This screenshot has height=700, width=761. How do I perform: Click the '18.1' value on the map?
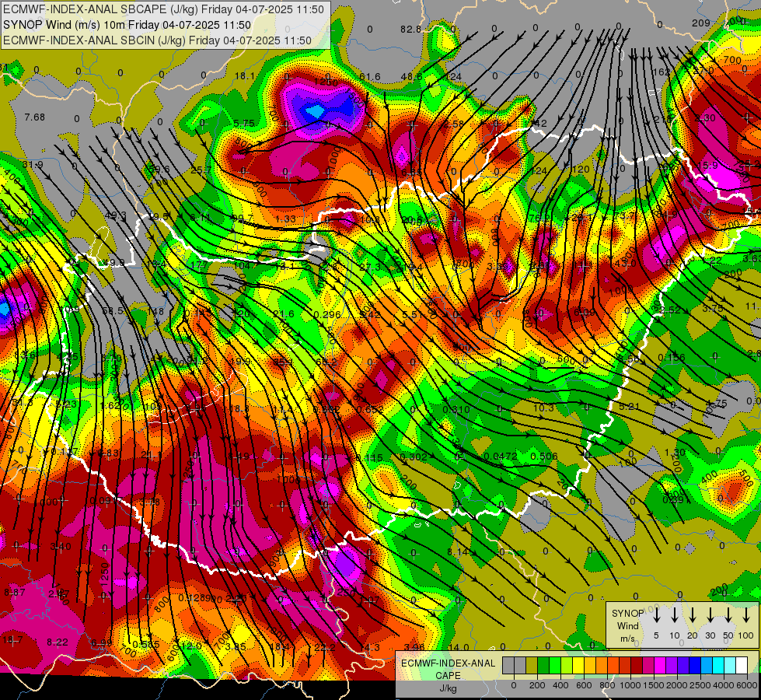pyautogui.click(x=245, y=75)
